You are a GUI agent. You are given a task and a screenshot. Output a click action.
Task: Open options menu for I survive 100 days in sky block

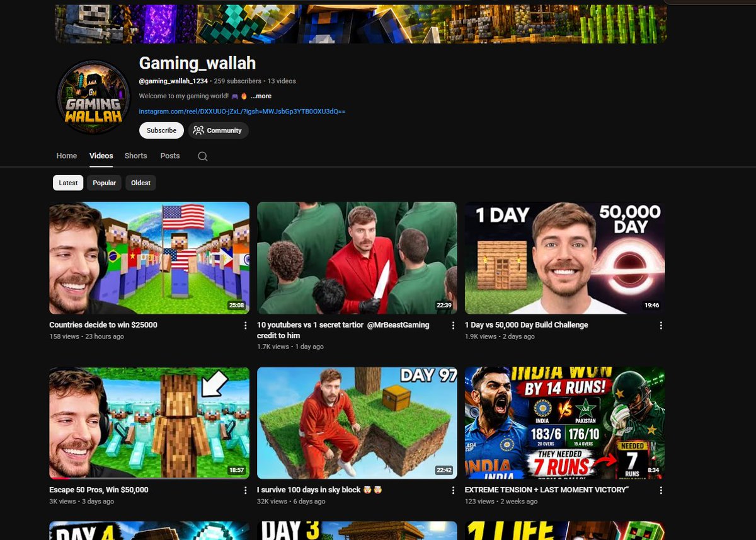(x=453, y=490)
